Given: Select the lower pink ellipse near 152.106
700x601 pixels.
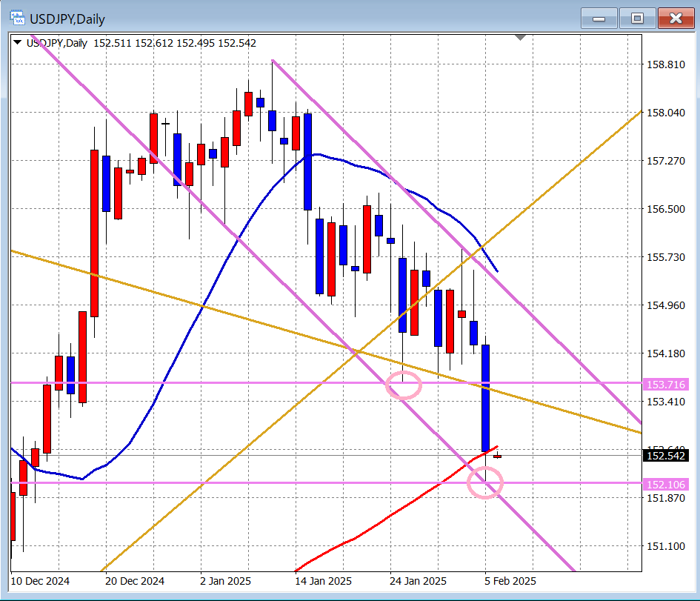Looking at the screenshot, I should tap(485, 484).
